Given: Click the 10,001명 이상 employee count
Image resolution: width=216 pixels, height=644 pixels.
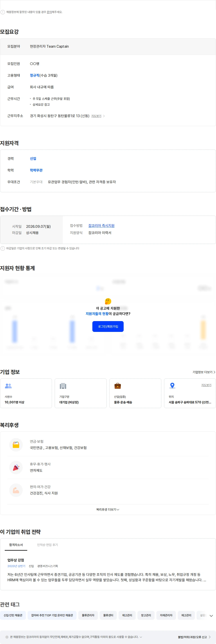Looking at the screenshot, I should (x=15, y=402).
